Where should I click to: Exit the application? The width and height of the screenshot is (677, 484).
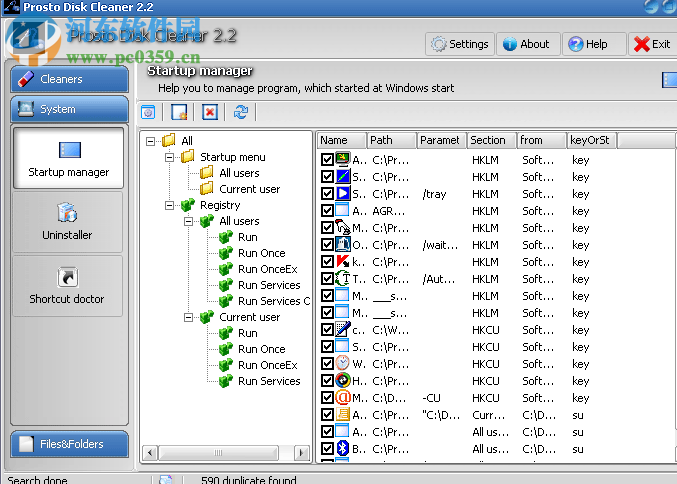652,44
